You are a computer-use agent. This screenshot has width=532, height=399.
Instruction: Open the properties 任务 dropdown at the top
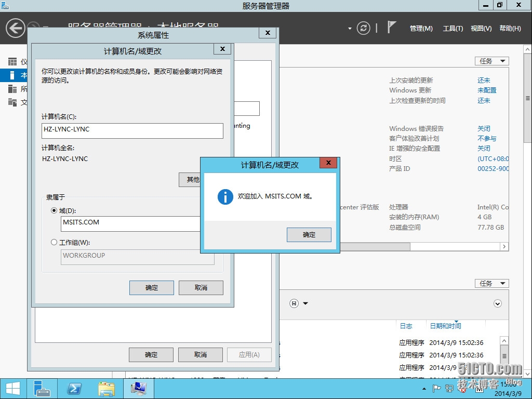click(491, 61)
